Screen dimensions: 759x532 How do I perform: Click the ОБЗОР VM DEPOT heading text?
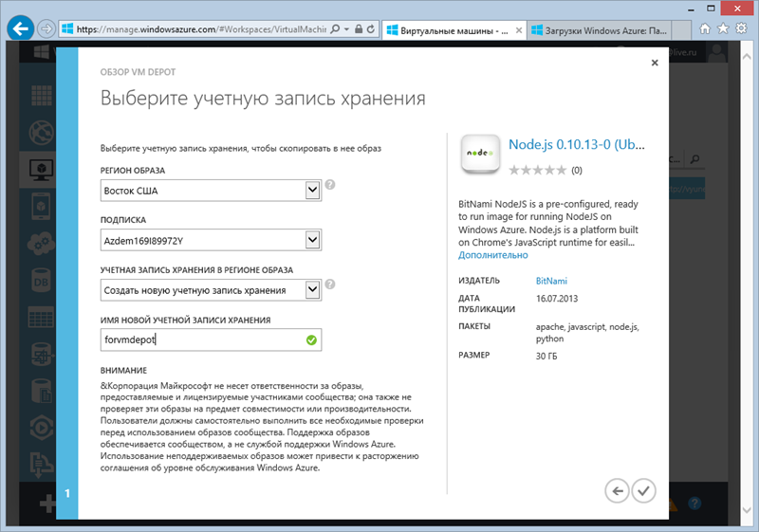tap(138, 72)
